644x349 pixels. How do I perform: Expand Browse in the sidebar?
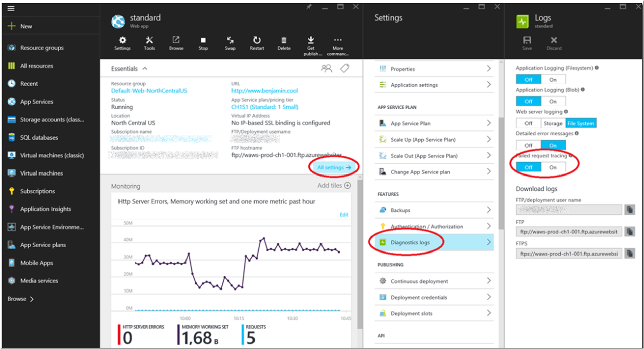pos(21,299)
